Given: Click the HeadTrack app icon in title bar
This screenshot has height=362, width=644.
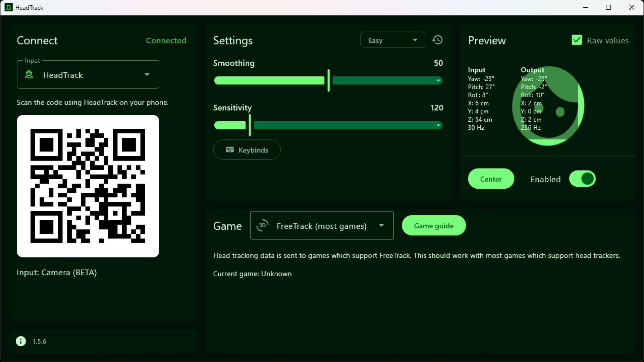Looking at the screenshot, I should (x=8, y=7).
